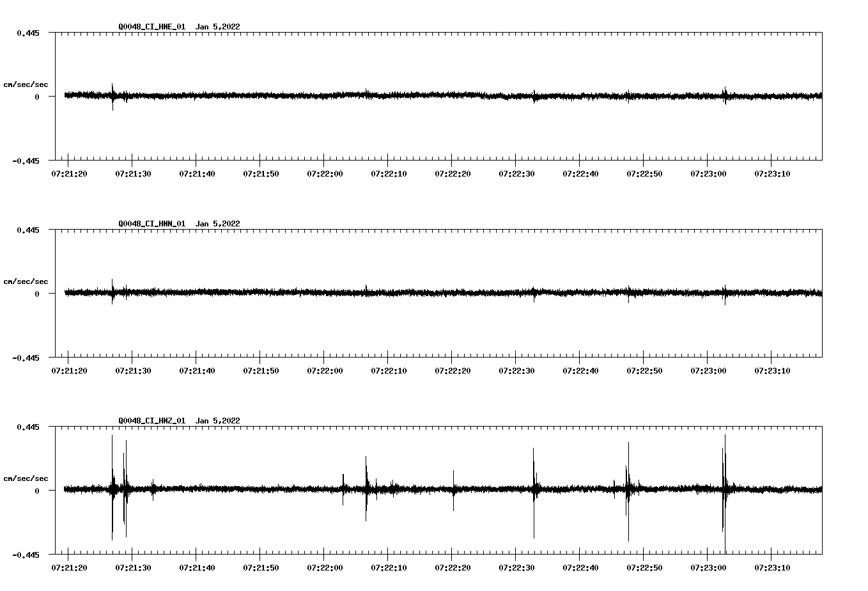Screen dimensions: 868x591
Task: Select the -0.445 axis value on HNN plot
Action: point(26,358)
